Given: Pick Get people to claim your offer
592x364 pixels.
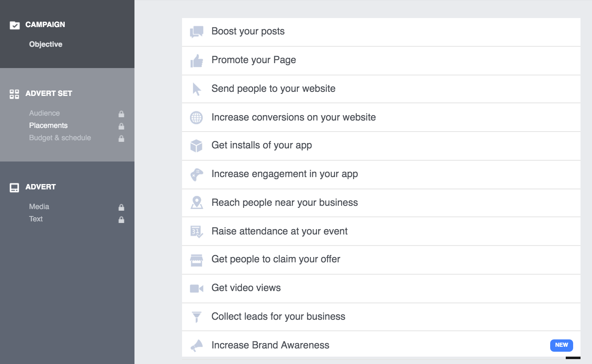Looking at the screenshot, I should pyautogui.click(x=381, y=260).
